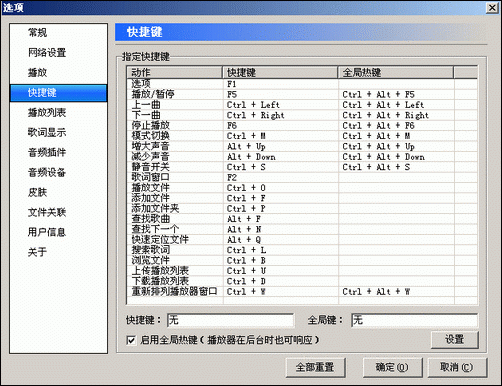Screen dimensions: 502x386
Task: Open the 常规 settings category
Action: coord(37,33)
